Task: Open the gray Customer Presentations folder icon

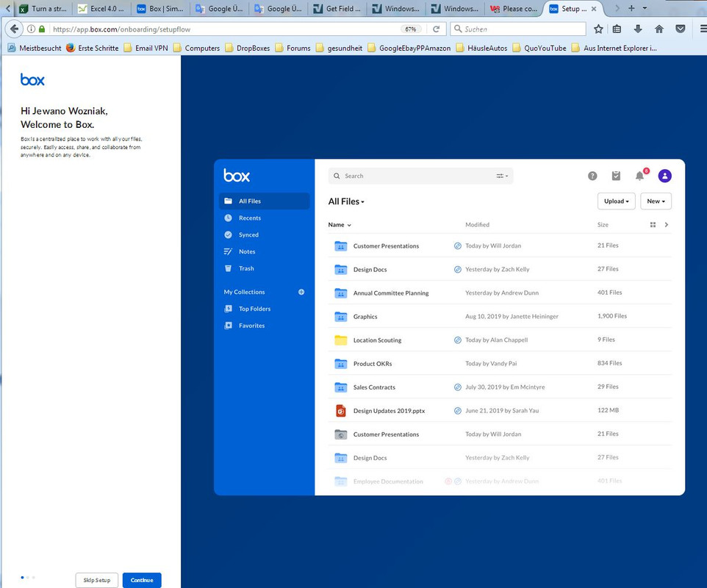Action: click(x=341, y=434)
